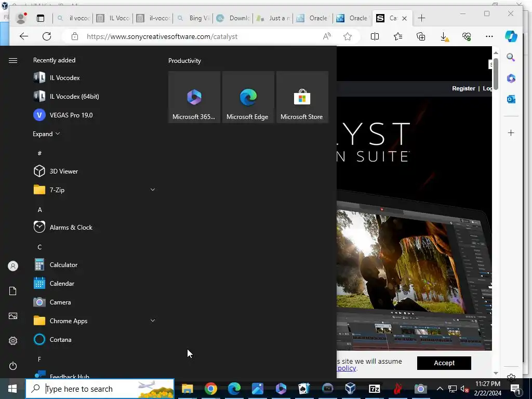Open Outlook in the Edge sidebar
Viewport: 532px width, 399px height.
tap(511, 99)
